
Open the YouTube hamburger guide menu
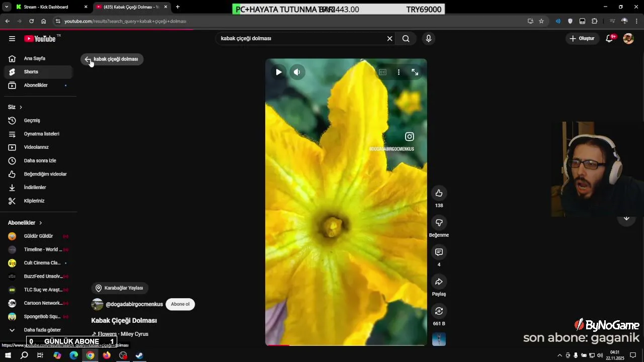tap(12, 39)
